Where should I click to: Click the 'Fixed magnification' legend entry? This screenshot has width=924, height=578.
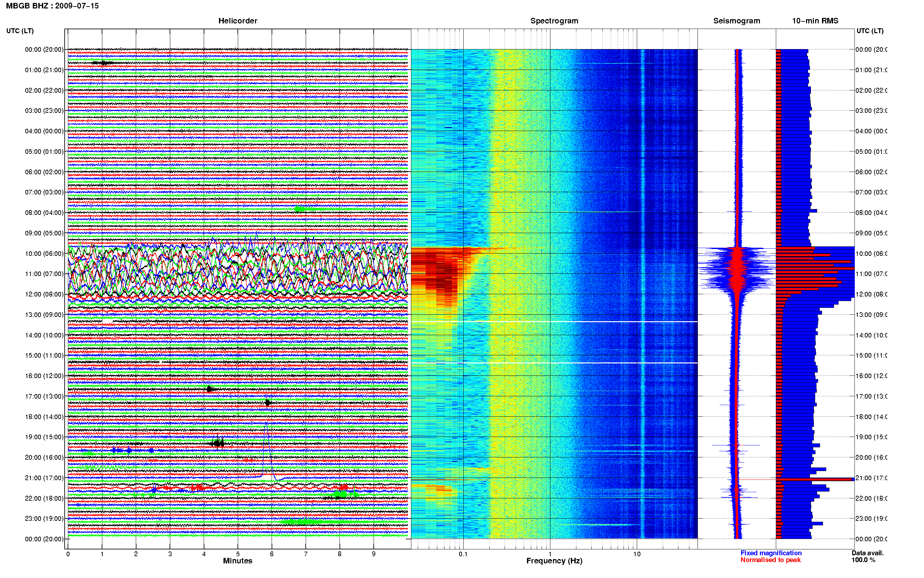tap(771, 553)
